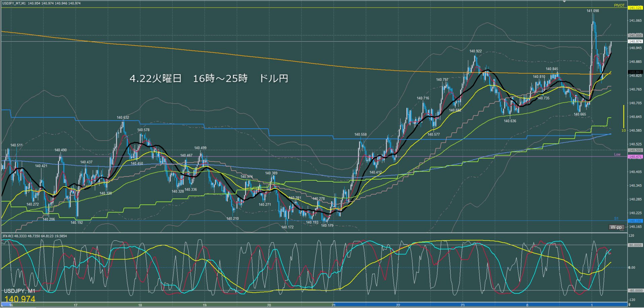Viewport: 644px width, 308px height.
Task: Click the 140.499 price label
Action: 200,148
